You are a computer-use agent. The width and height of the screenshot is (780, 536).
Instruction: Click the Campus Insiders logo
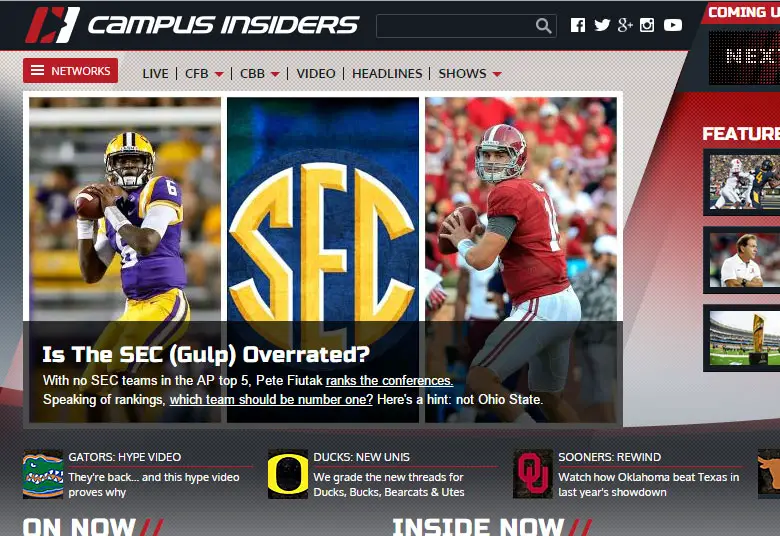192,24
